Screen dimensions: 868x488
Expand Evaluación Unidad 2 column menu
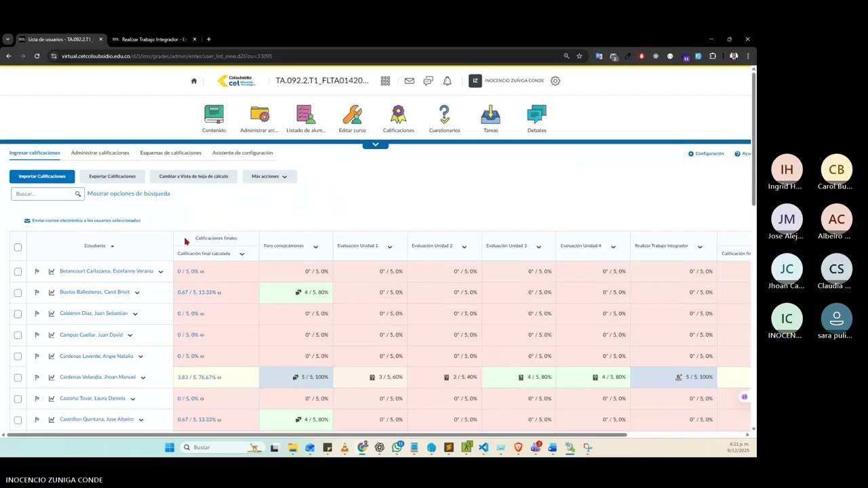464,247
